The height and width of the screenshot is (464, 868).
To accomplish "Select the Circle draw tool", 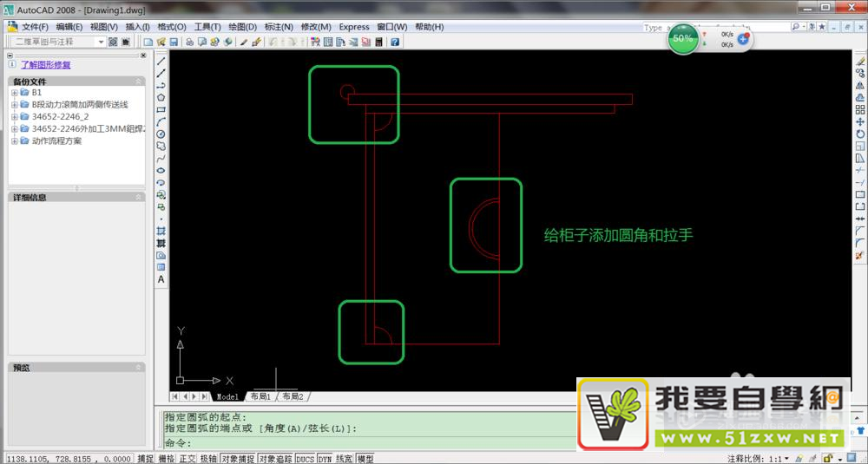I will point(161,134).
